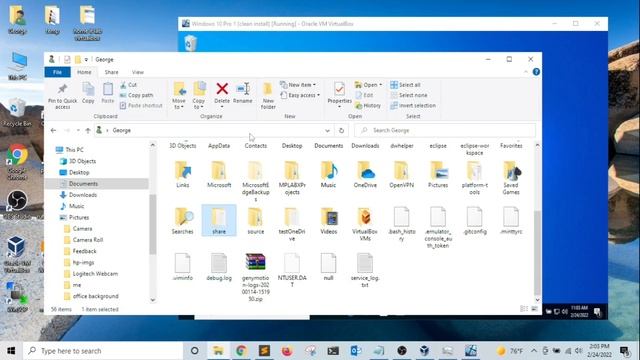Screen dimensions: 640x360
Task: Select Downloads in navigation pane
Action: click(82, 195)
